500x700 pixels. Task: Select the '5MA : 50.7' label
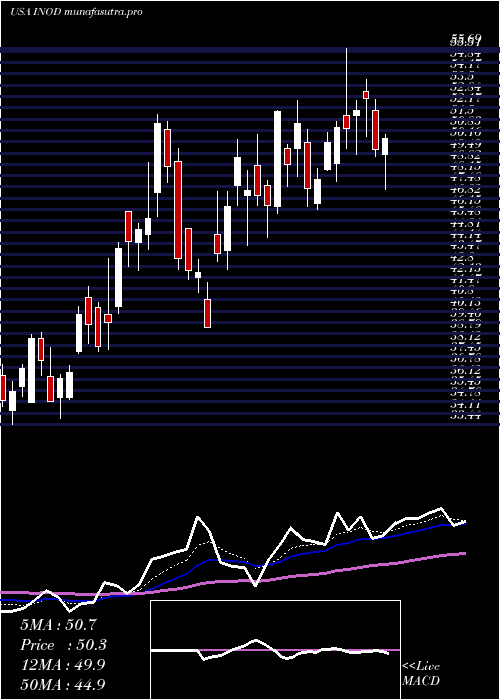(58, 625)
